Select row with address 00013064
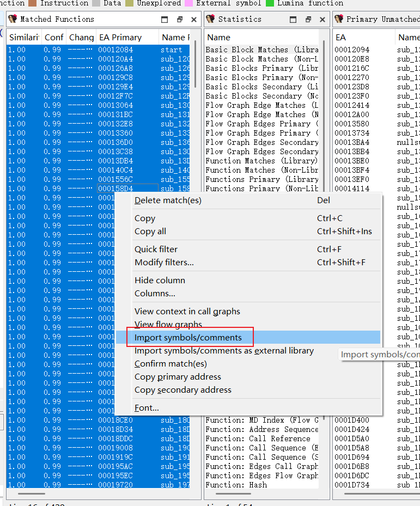The image size is (420, 506). [98, 106]
